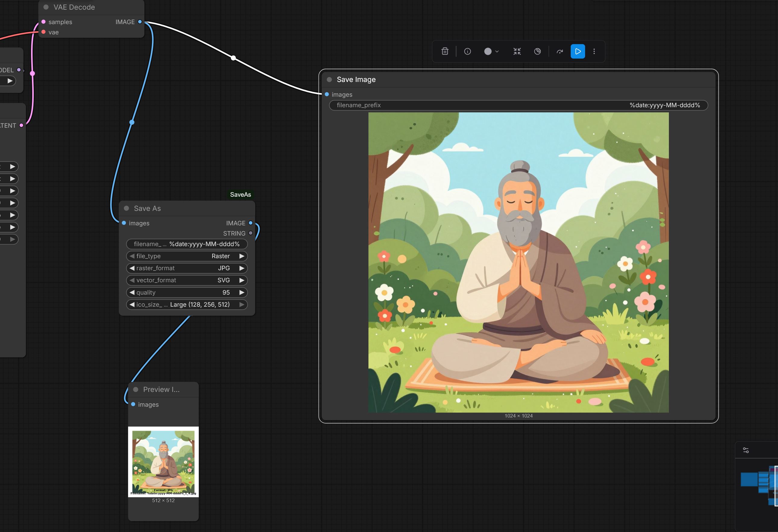Open node info in selection toolbar
This screenshot has width=778, height=532.
(467, 51)
